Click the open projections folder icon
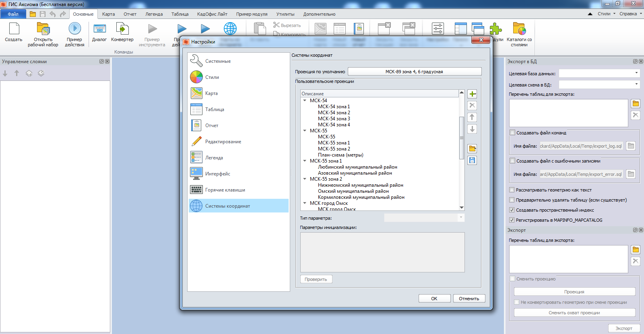The image size is (644, 334). pyautogui.click(x=472, y=148)
